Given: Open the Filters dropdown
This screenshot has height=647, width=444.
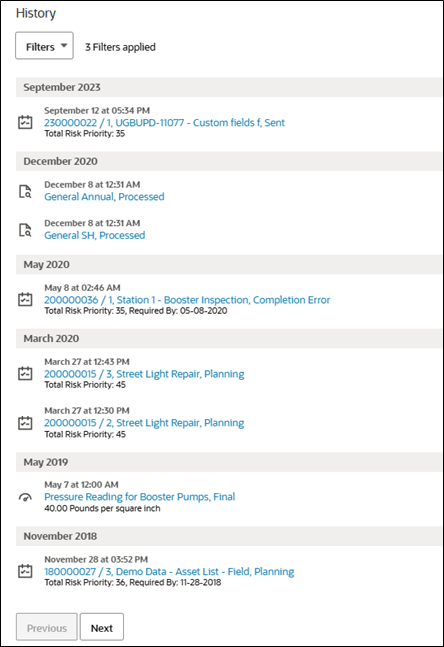Looking at the screenshot, I should [x=45, y=46].
